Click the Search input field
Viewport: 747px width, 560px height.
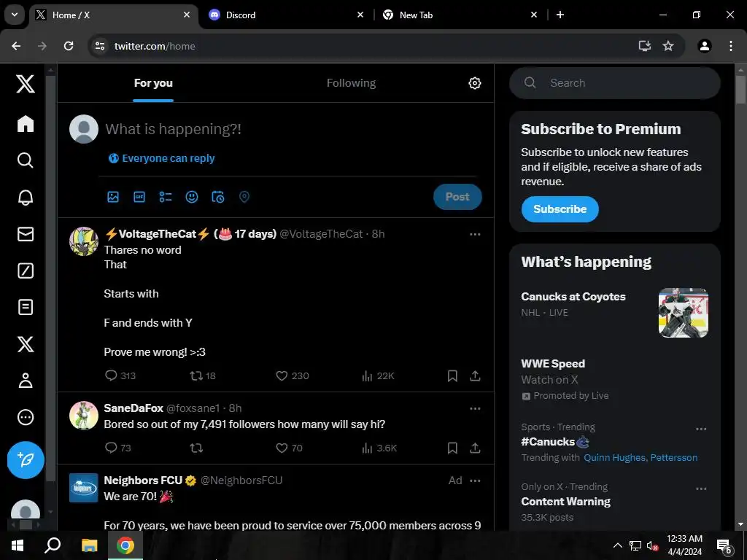[x=614, y=83]
